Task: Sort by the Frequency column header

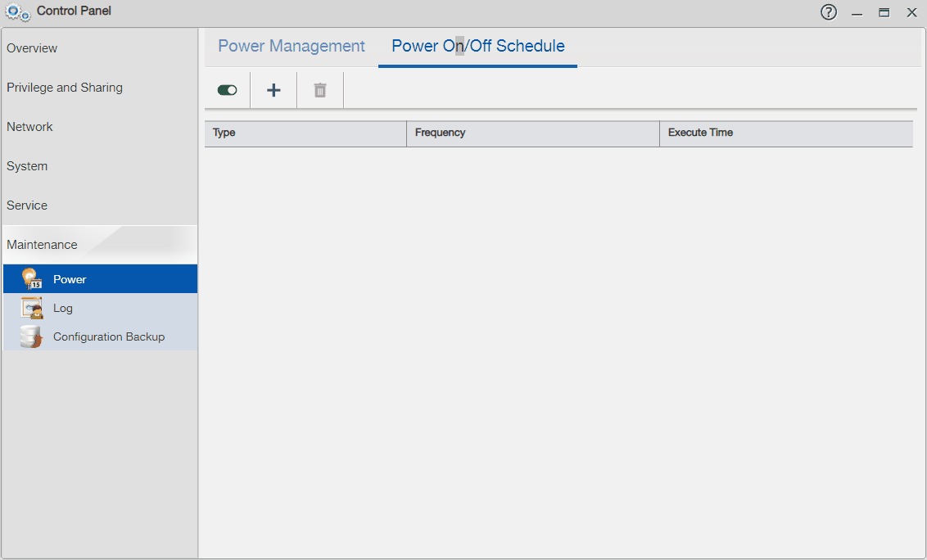Action: pyautogui.click(x=533, y=133)
